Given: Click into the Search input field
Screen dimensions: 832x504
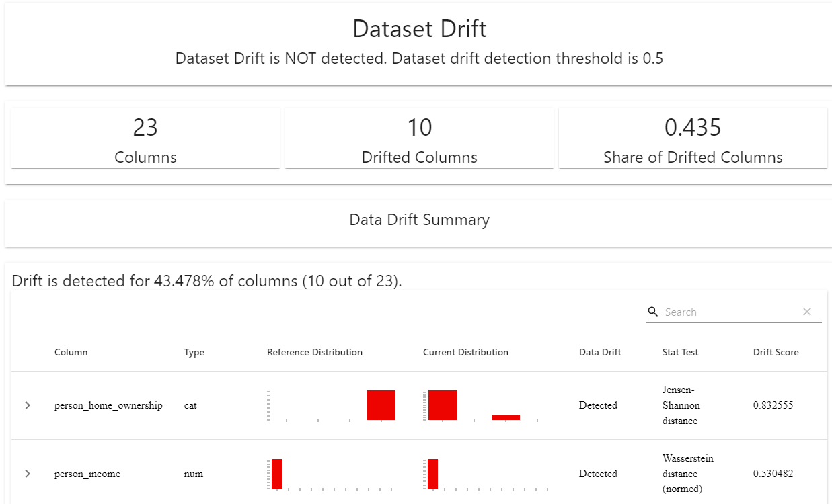Looking at the screenshot, I should 730,312.
